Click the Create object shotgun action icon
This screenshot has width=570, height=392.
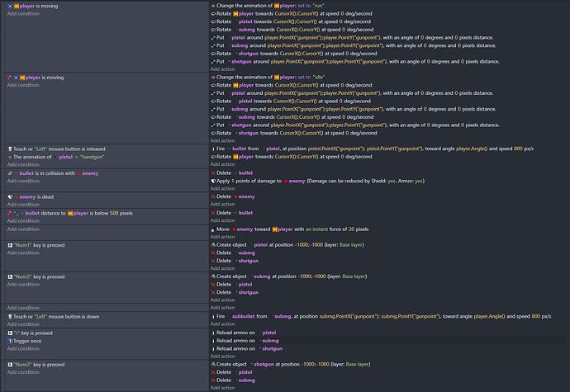click(x=213, y=364)
